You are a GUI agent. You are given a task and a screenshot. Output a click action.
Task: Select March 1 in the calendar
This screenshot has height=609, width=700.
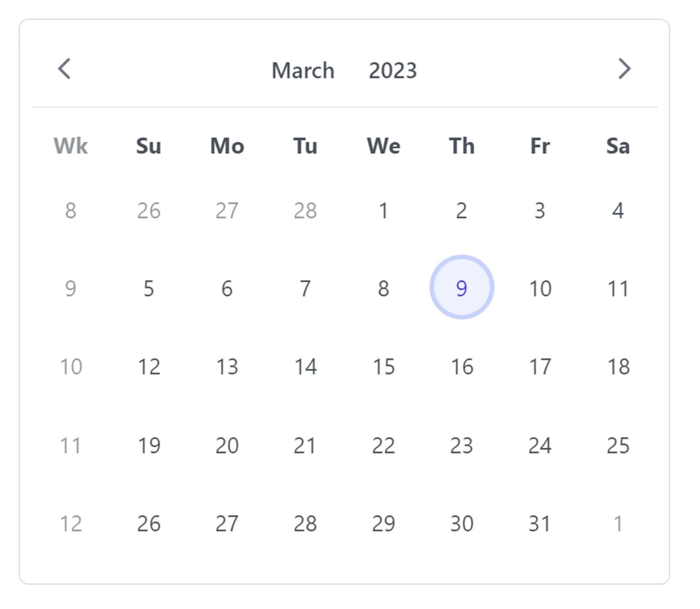(x=383, y=210)
